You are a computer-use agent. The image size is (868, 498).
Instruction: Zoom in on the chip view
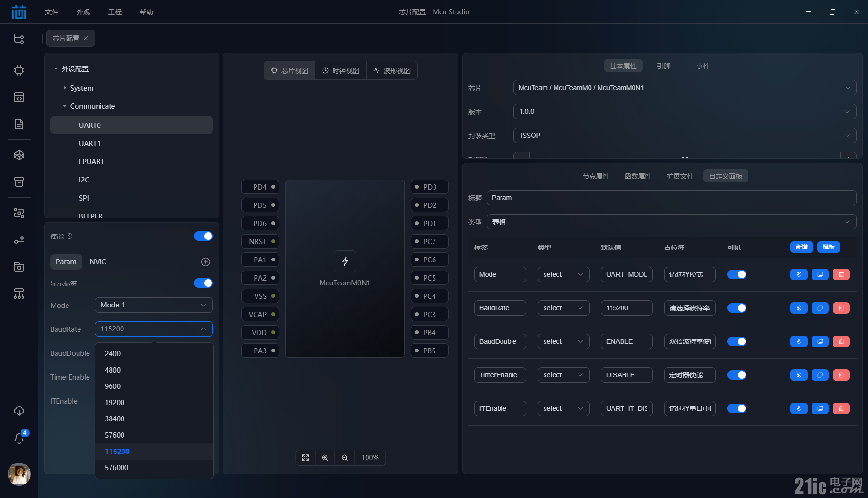[325, 458]
